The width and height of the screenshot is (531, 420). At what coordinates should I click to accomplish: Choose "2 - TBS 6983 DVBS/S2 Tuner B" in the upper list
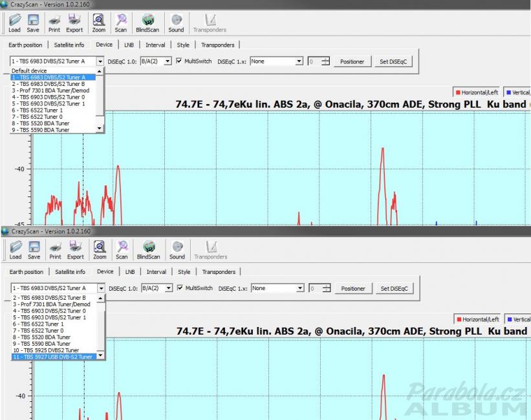[53, 84]
